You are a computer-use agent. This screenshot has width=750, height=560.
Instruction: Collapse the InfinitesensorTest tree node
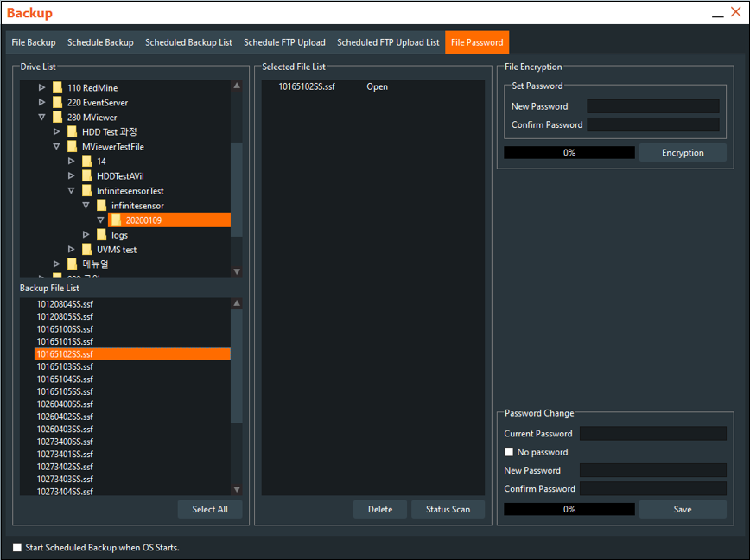[x=72, y=191]
